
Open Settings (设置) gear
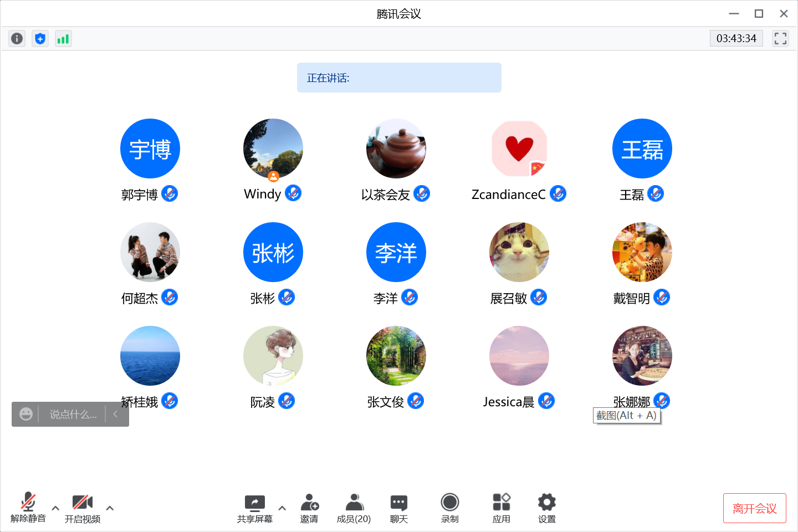coord(546,508)
